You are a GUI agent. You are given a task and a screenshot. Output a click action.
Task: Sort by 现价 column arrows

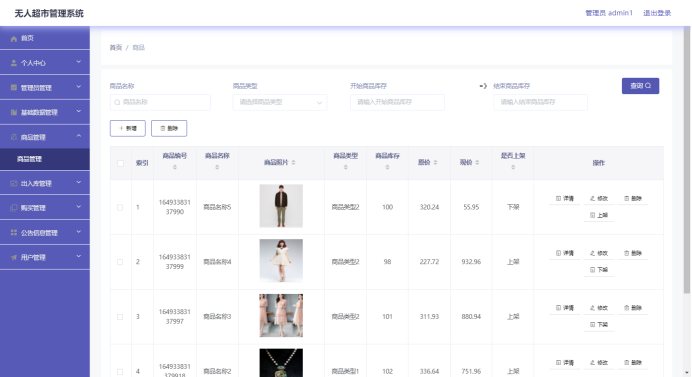pyautogui.click(x=477, y=162)
